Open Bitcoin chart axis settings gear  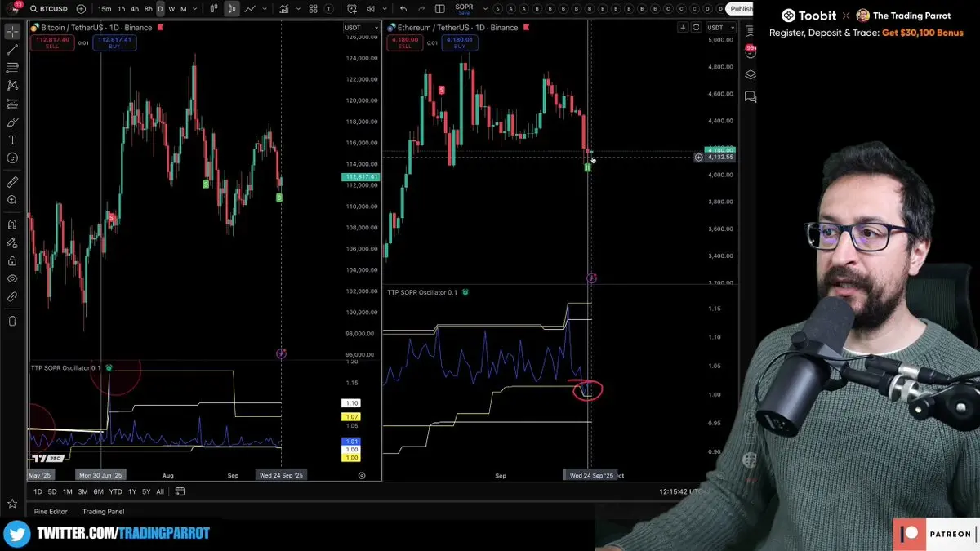(x=362, y=475)
